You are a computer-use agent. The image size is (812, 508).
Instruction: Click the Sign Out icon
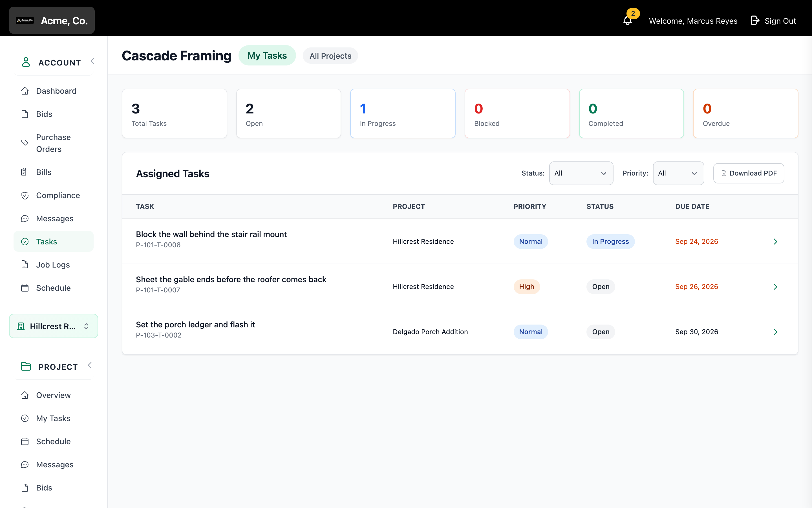point(754,21)
